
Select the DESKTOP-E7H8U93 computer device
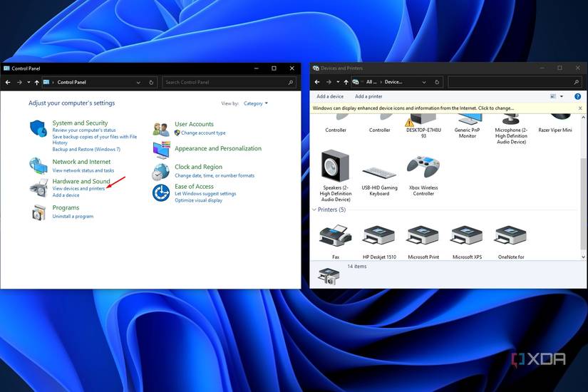click(423, 127)
